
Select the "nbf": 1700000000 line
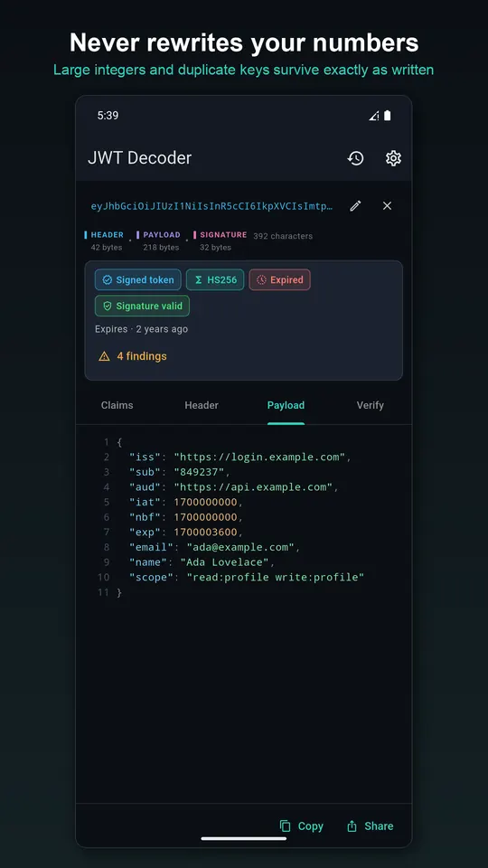[186, 517]
